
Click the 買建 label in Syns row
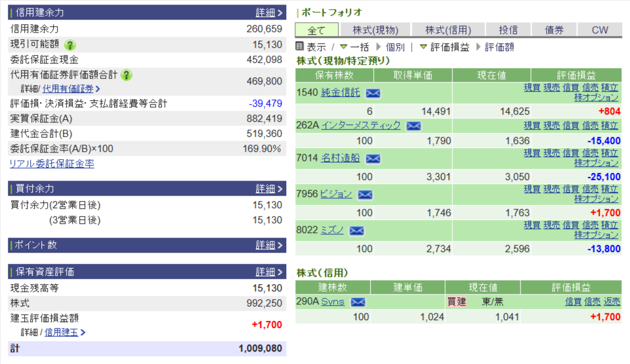coord(457,301)
